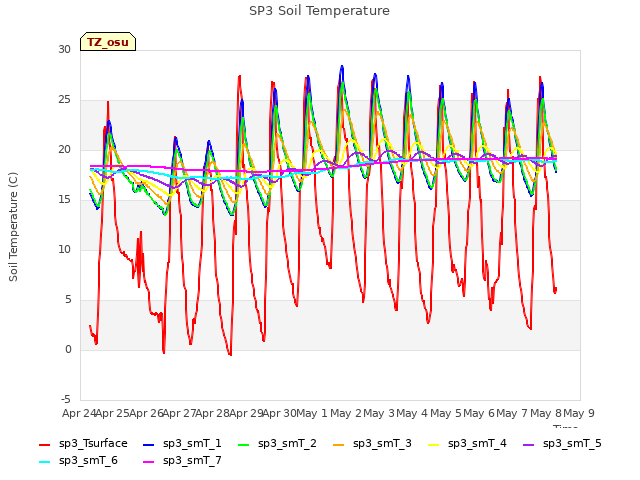Screen dimensions: 640x480
Task: Click the 25 y-axis tick label
Action: [x=64, y=100]
